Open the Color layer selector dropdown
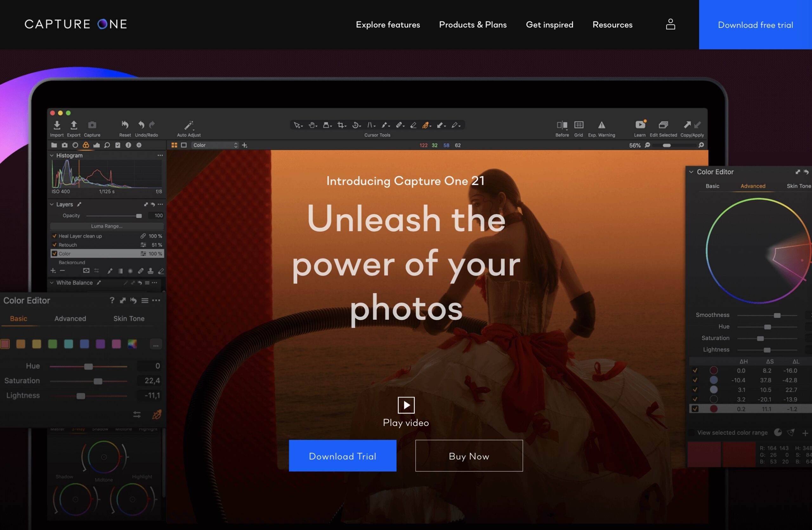812x530 pixels. 215,145
